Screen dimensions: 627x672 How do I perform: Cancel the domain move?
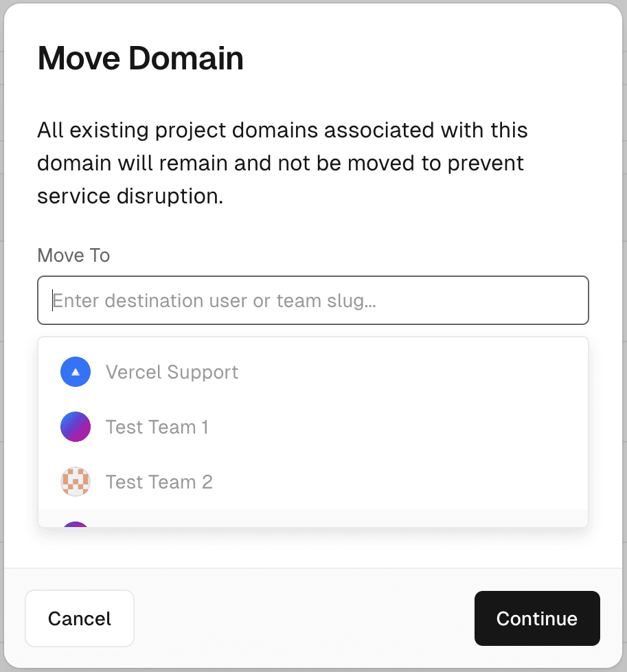[x=79, y=618]
